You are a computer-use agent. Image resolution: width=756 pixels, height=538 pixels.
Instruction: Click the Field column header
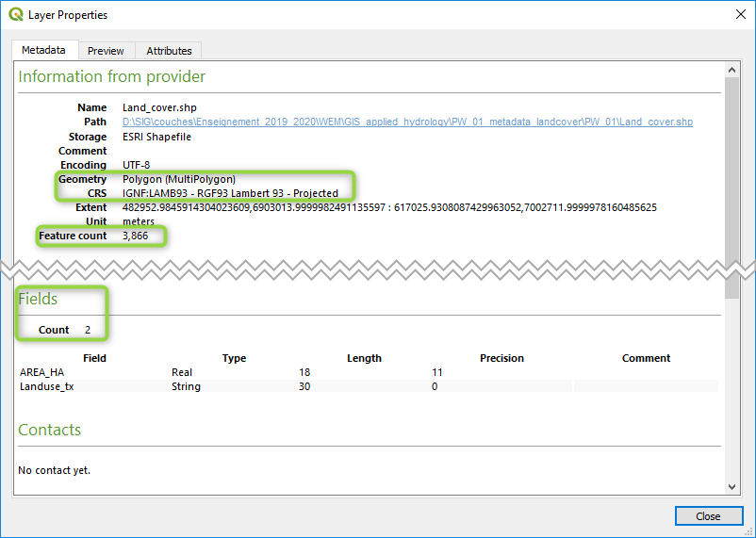pos(94,358)
